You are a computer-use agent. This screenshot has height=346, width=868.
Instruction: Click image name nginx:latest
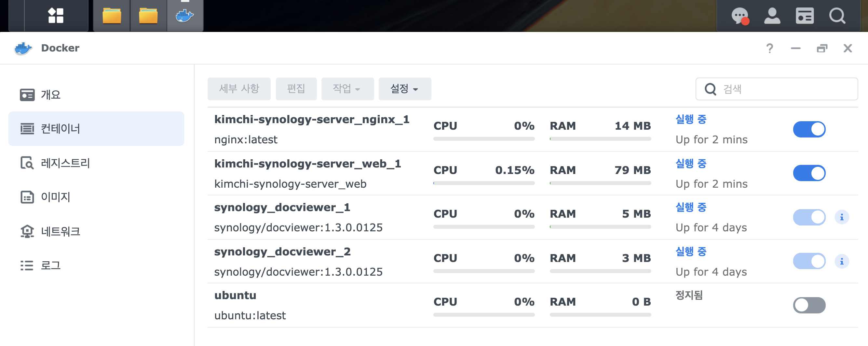[246, 140]
